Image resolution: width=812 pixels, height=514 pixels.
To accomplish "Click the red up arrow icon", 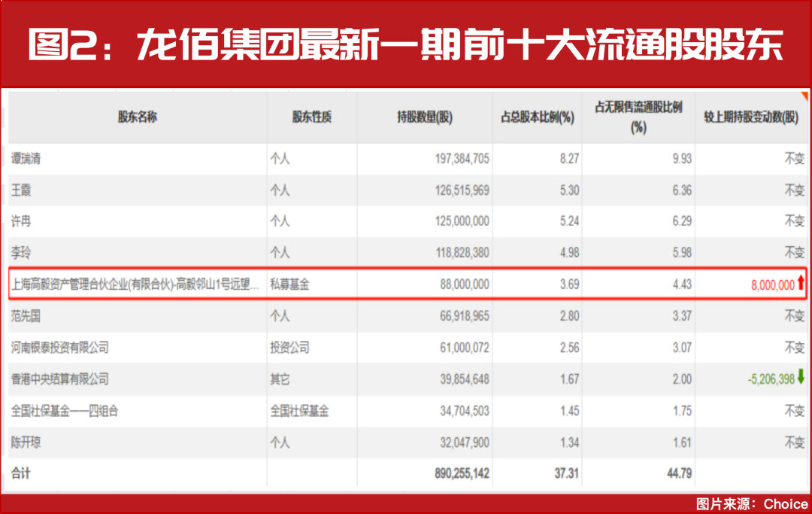I will click(801, 282).
